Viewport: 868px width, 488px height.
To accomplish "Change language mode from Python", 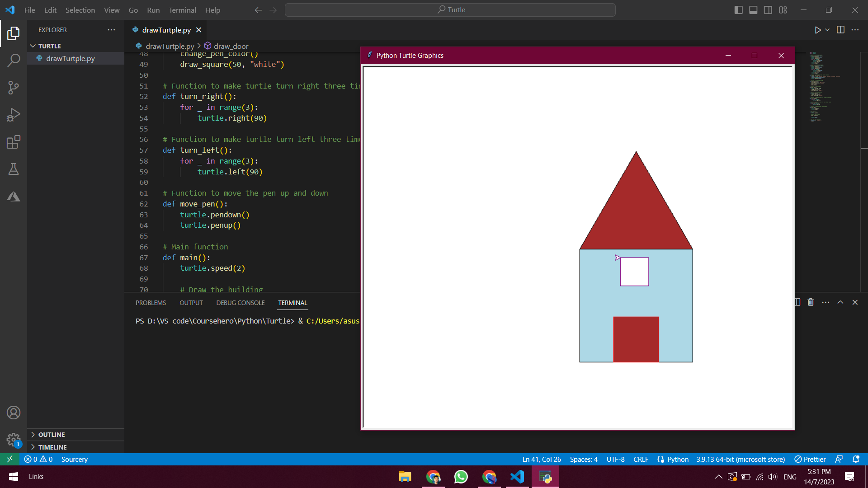I will (677, 459).
